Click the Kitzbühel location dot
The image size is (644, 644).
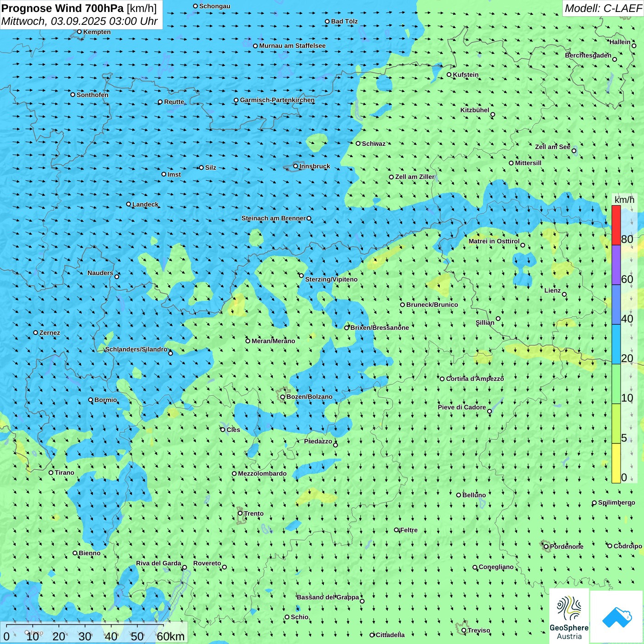(x=493, y=115)
